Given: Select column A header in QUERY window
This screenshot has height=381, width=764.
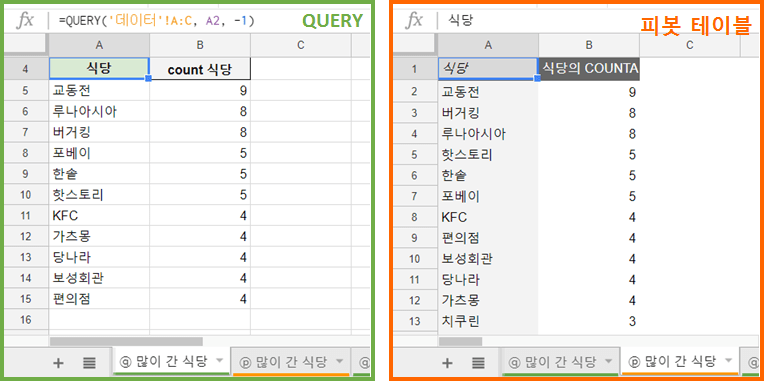Looking at the screenshot, I should 99,45.
